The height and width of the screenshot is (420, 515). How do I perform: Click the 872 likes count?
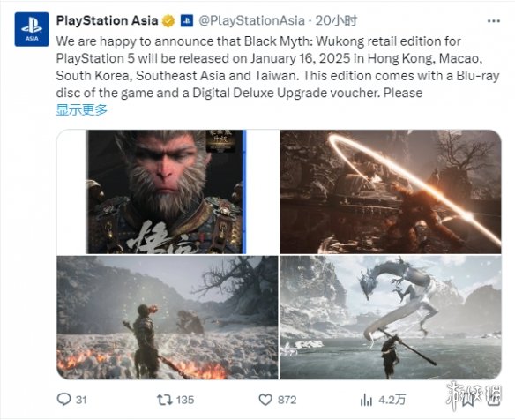tap(287, 400)
